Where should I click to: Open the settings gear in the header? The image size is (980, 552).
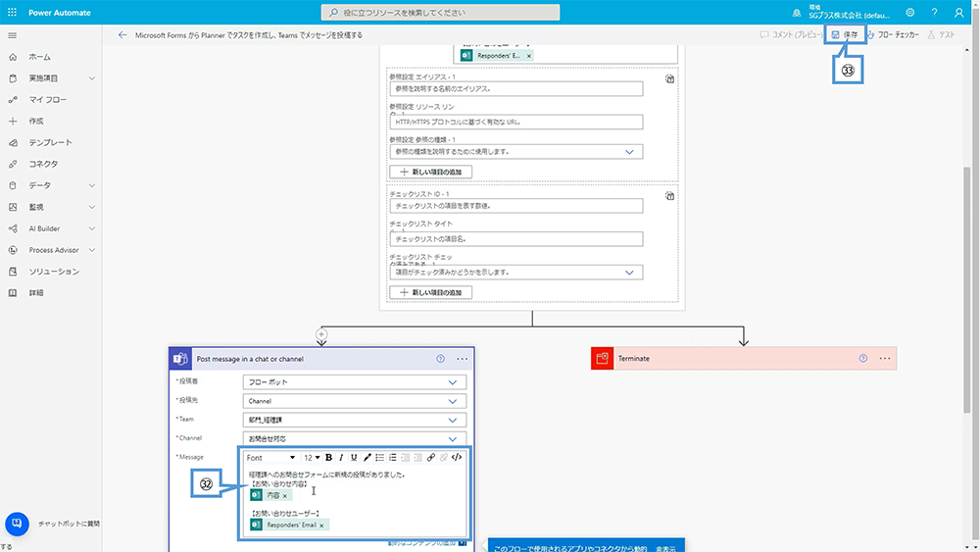click(910, 13)
